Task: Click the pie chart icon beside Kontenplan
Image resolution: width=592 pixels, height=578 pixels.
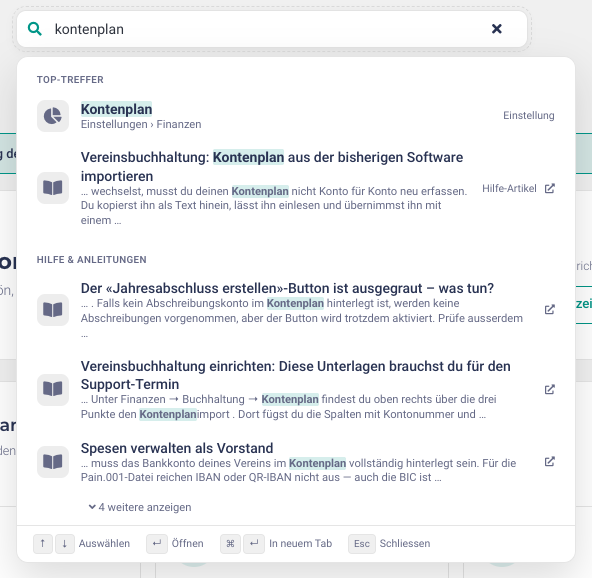Action: (x=53, y=116)
